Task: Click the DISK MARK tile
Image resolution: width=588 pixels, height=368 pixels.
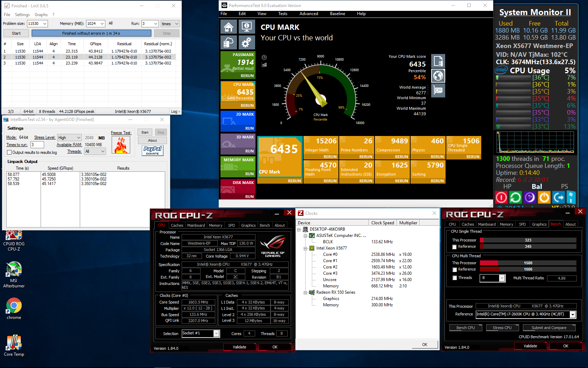Action: 238,190
